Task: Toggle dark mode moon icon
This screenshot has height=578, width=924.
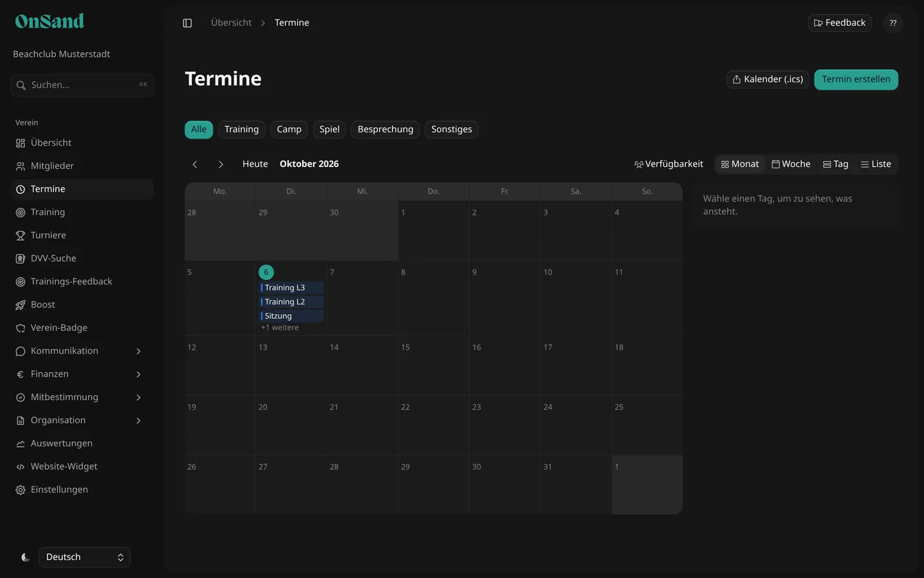Action: tap(26, 557)
